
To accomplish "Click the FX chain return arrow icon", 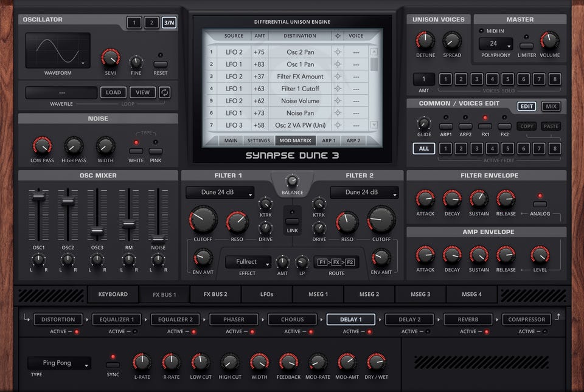I will click(558, 317).
